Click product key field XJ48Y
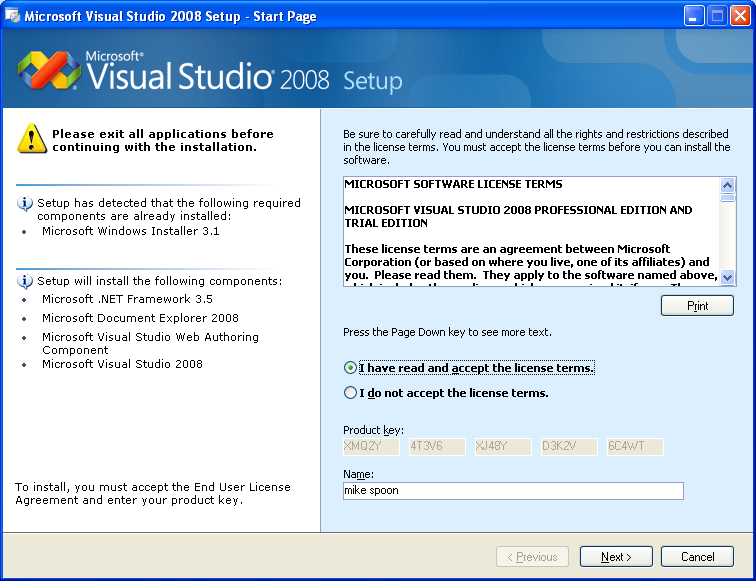Screen dimensions: 756x581 click(503, 446)
